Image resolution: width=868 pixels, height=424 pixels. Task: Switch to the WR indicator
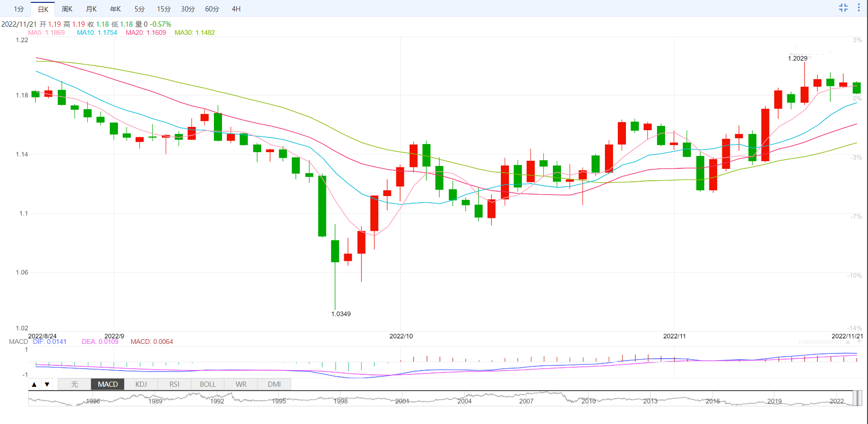coord(241,384)
